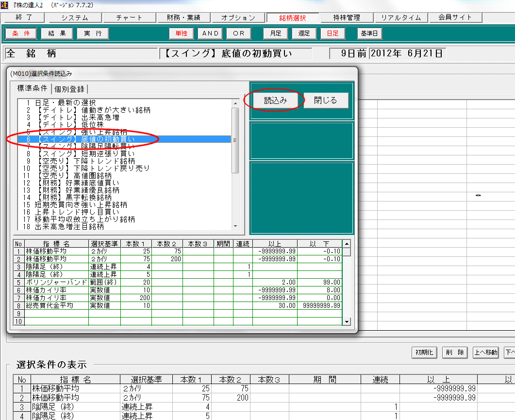Screen dimensions: 515x420
Task: Click the 削除 button
Action: click(455, 353)
